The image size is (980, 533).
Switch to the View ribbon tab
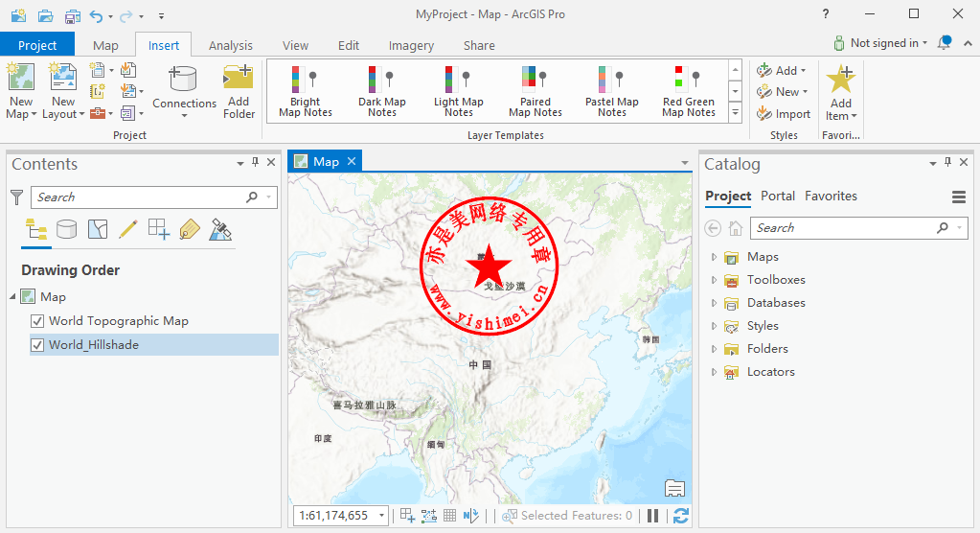click(295, 45)
